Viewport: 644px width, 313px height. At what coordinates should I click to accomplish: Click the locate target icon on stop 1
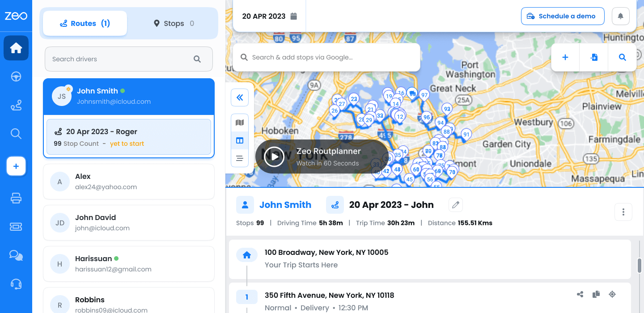[612, 294]
